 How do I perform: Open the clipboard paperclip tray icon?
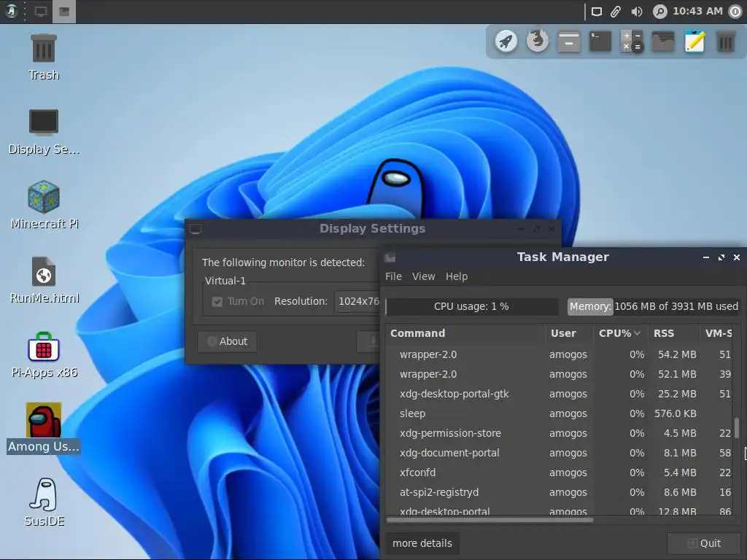tap(616, 12)
